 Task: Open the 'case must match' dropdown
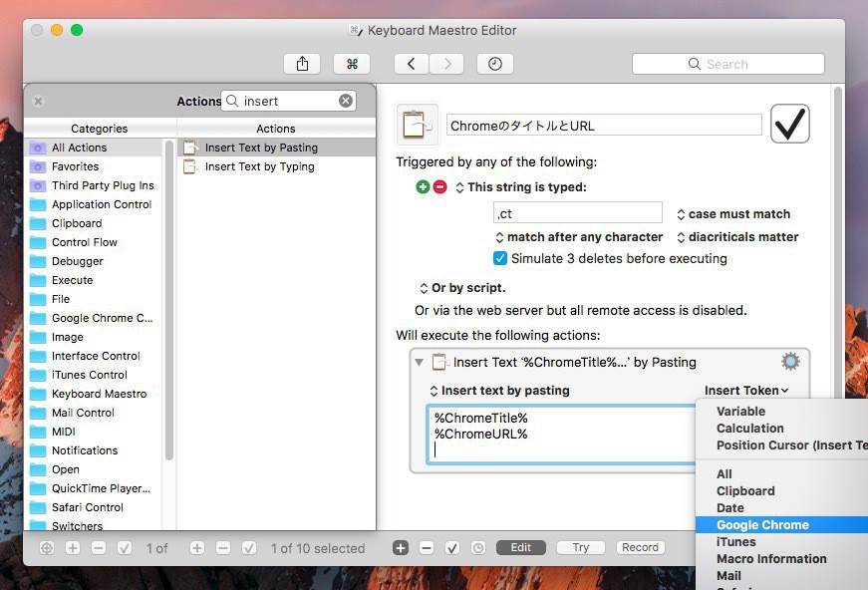click(732, 214)
